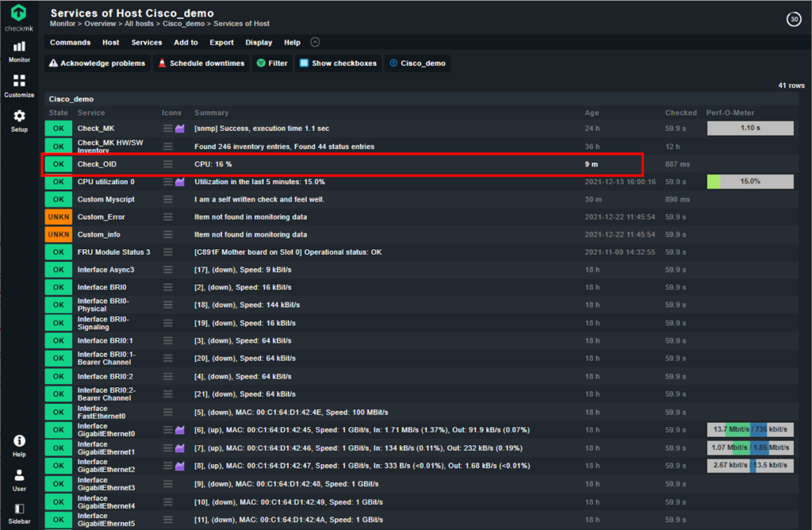Viewport: 812px width, 530px height.
Task: Open the Host menu
Action: point(110,43)
